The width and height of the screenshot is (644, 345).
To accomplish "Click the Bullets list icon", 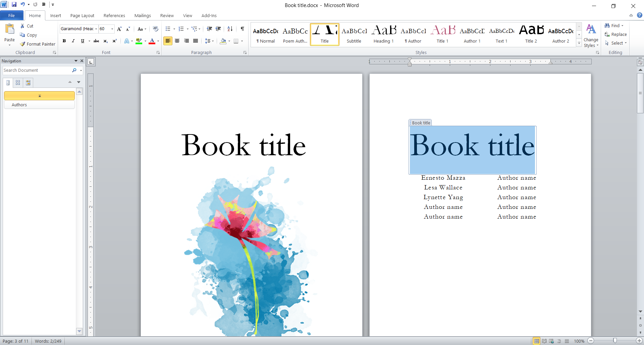I will coord(168,29).
